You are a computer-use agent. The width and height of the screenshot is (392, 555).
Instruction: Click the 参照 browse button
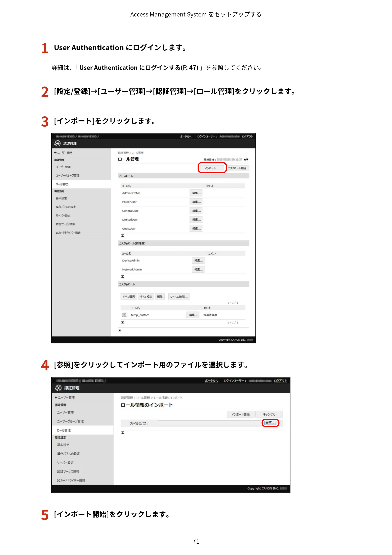pyautogui.click(x=270, y=423)
